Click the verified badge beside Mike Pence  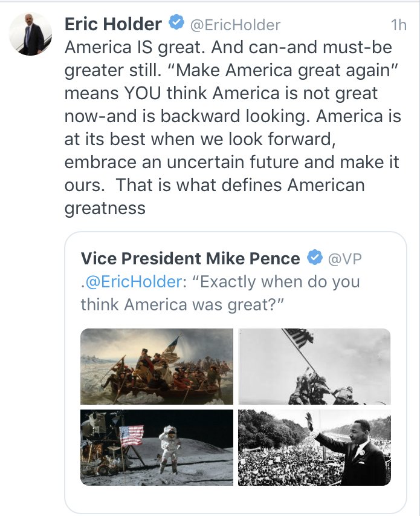pyautogui.click(x=314, y=258)
